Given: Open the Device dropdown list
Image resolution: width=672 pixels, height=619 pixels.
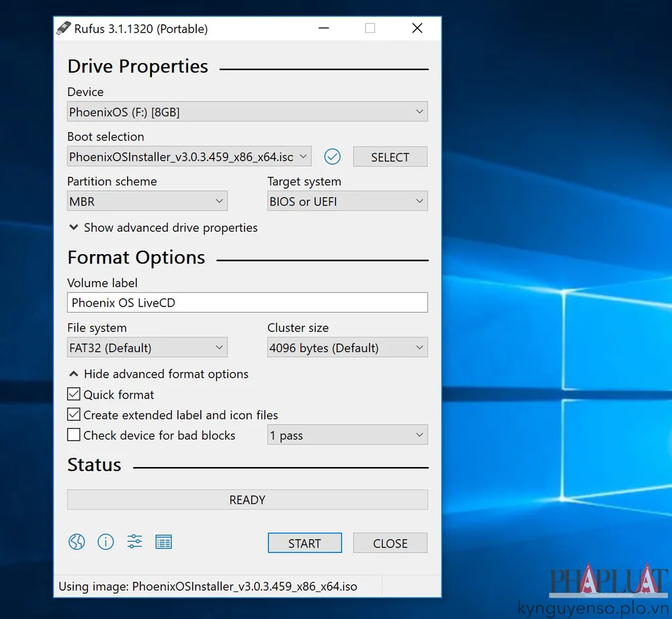Looking at the screenshot, I should 247,112.
